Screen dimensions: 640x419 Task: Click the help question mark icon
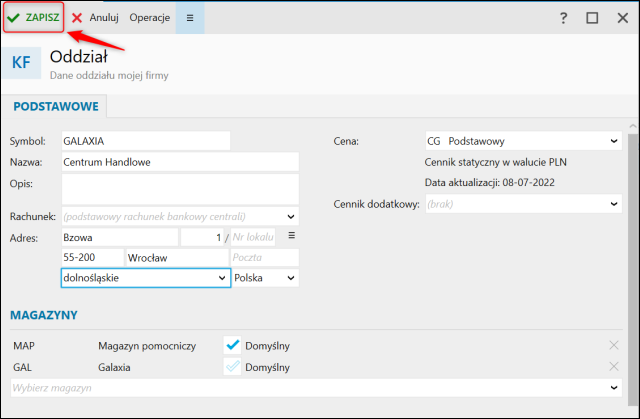(x=564, y=18)
